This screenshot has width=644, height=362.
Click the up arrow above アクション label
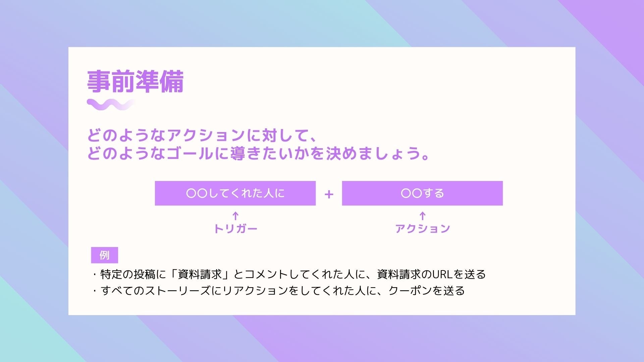(423, 216)
